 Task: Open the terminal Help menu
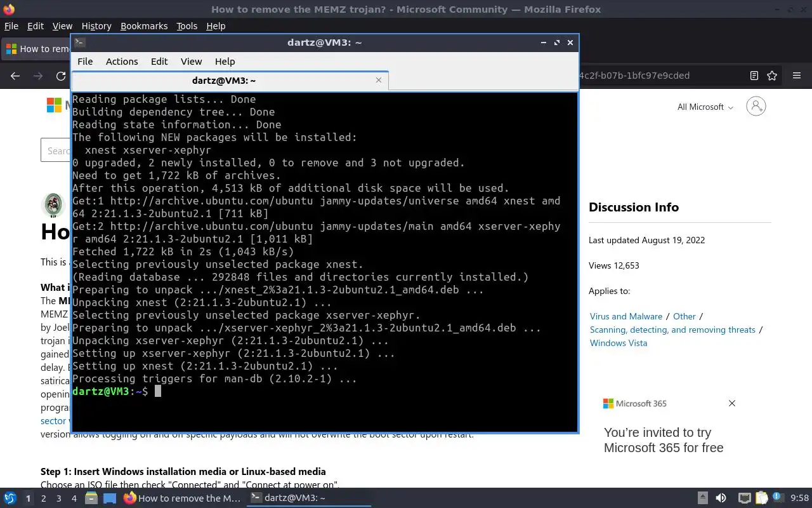(x=225, y=62)
